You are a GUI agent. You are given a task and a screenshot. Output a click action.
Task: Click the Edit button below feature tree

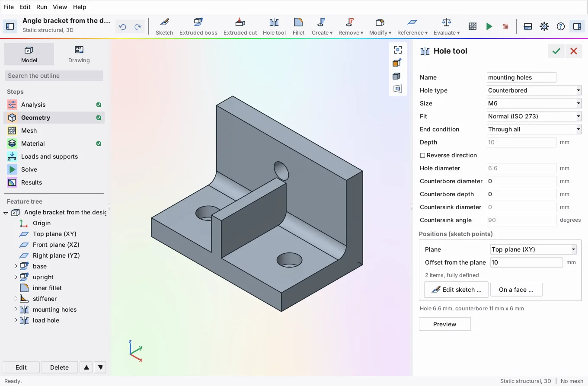pyautogui.click(x=21, y=367)
